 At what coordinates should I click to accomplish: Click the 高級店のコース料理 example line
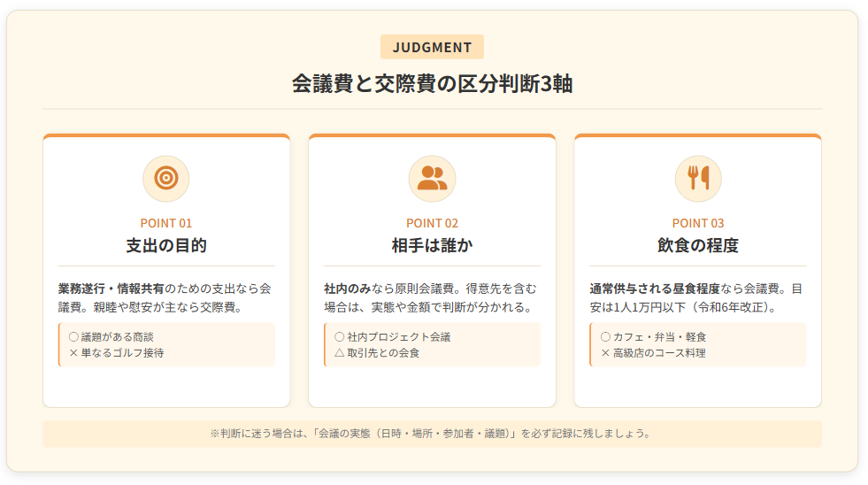(654, 352)
